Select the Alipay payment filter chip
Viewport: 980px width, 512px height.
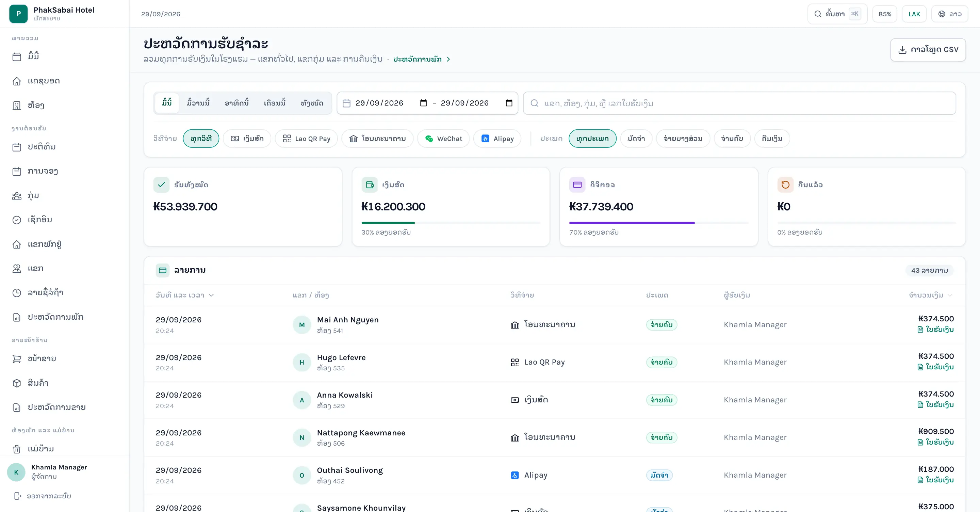[497, 139]
